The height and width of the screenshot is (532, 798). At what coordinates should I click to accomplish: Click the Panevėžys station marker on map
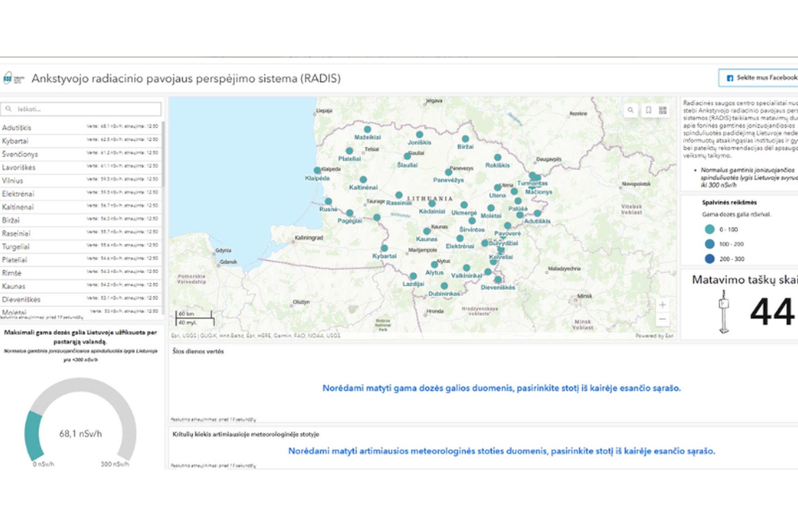click(448, 172)
